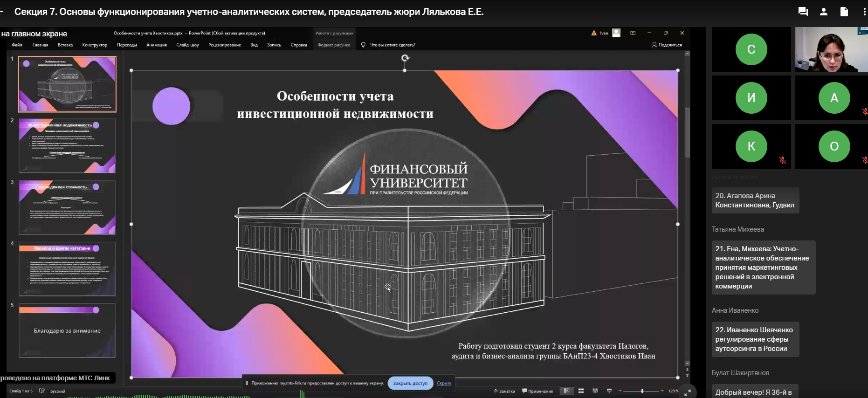Screen dimensions: 868x398
Task: Click participant avatar with letter И
Action: [751, 98]
